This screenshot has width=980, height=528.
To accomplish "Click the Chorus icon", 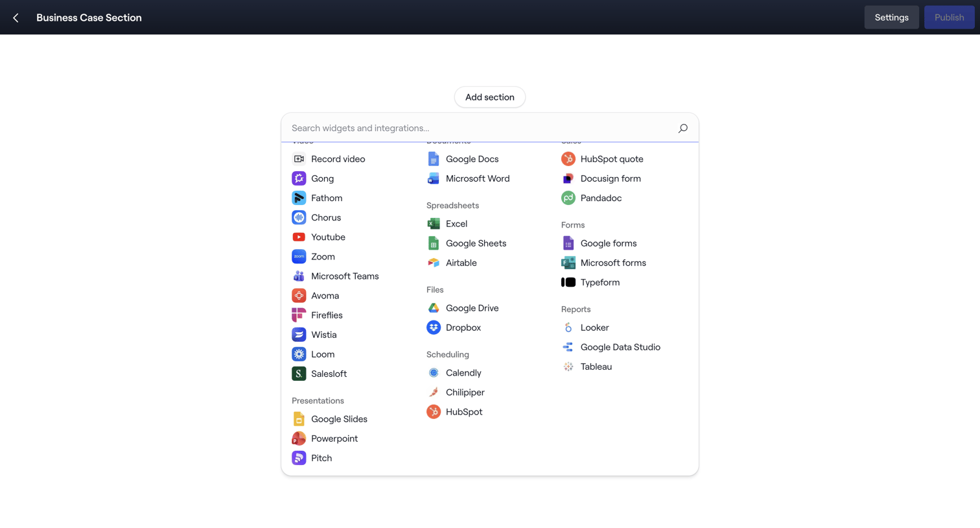I will (x=299, y=217).
